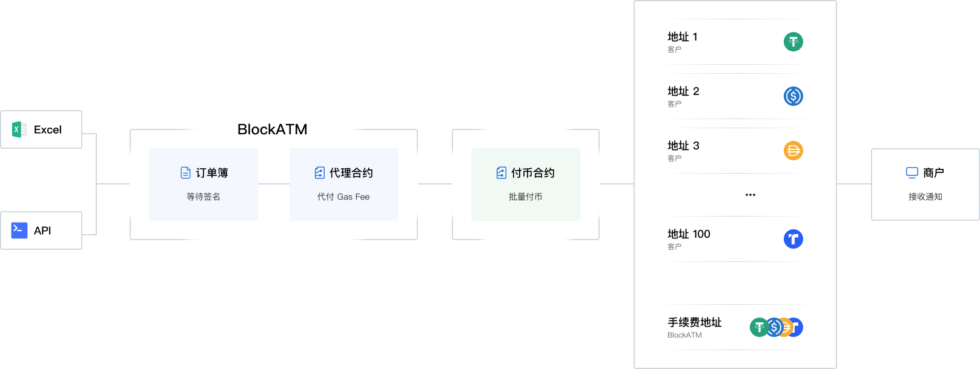Select the Excel input box
The image size is (980, 369).
point(41,129)
